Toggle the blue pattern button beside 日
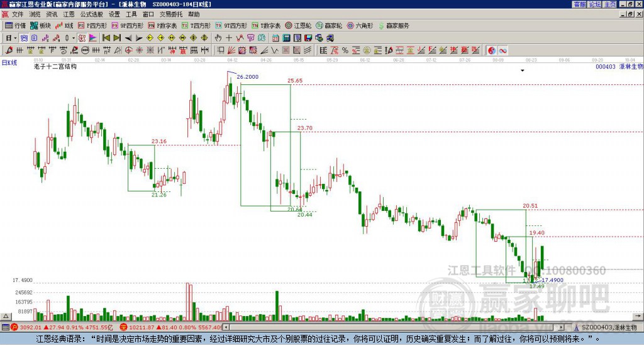 pyautogui.click(x=24, y=38)
